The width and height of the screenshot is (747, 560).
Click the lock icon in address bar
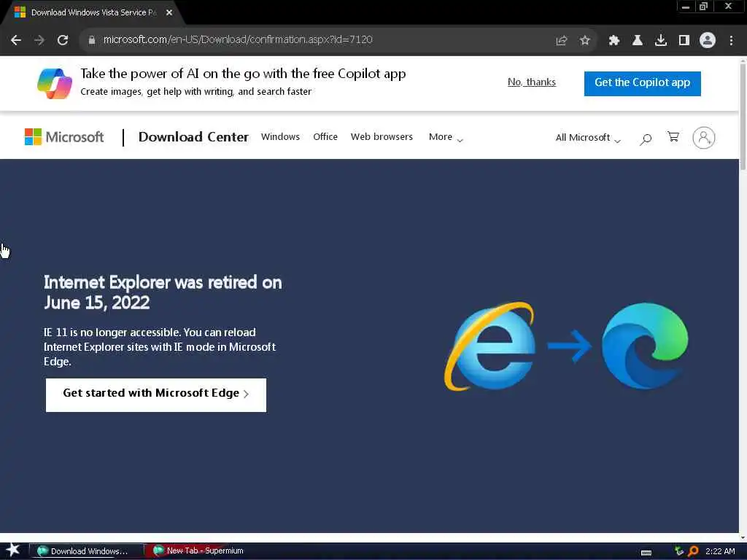pos(91,40)
